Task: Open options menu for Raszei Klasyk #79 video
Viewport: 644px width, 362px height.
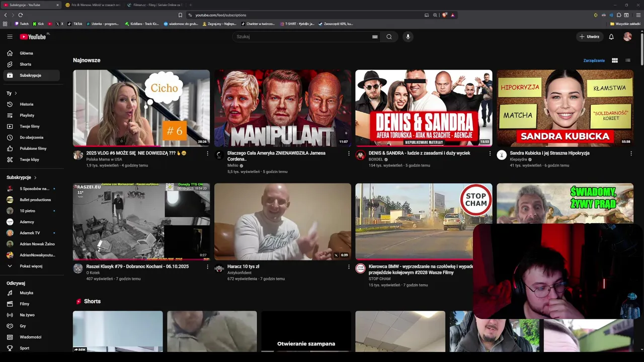Action: tap(207, 267)
